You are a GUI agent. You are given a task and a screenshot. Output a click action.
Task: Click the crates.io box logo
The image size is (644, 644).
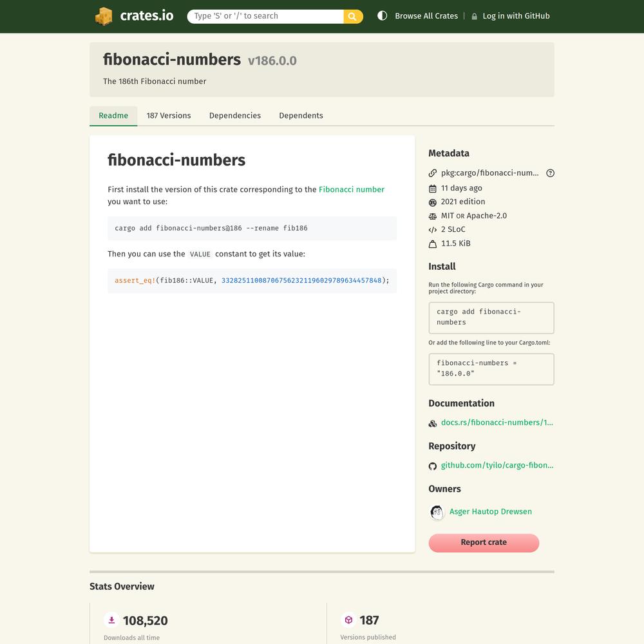click(x=103, y=17)
